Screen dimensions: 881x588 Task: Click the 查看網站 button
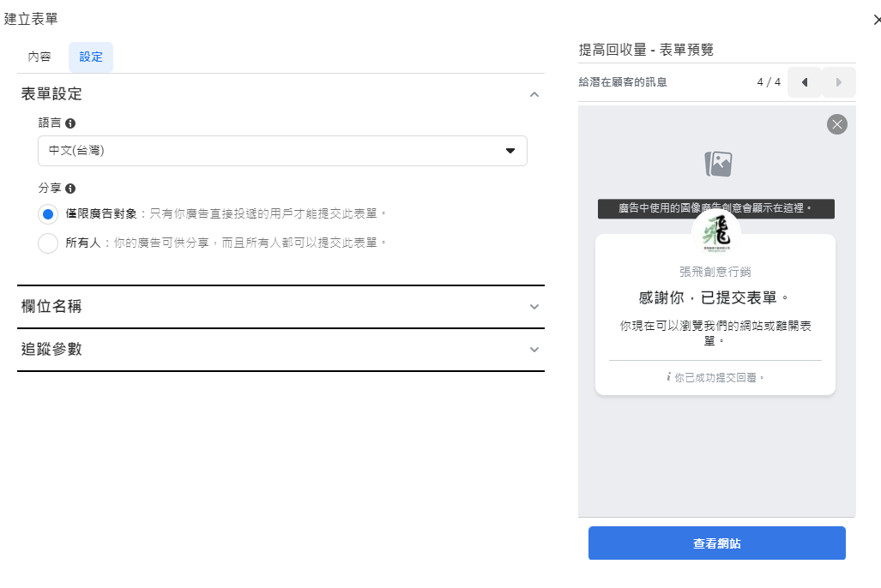click(x=717, y=543)
